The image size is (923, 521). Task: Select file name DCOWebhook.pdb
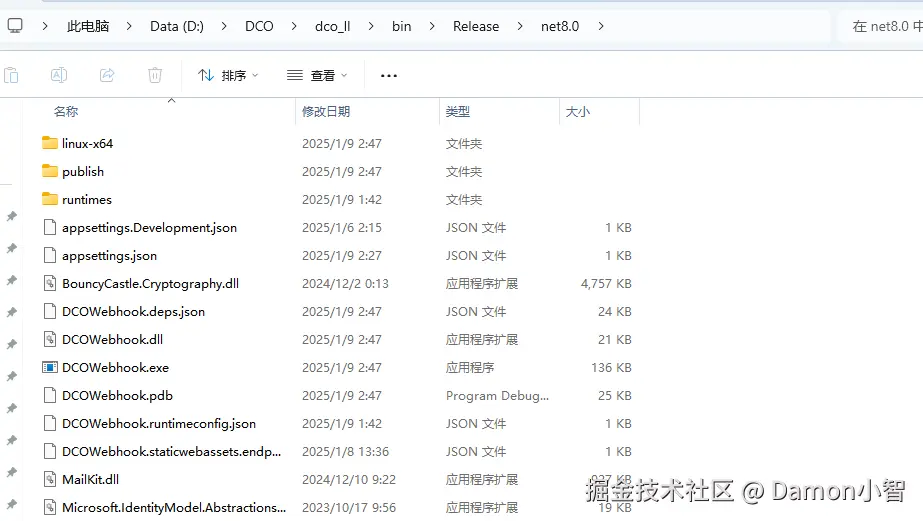(117, 396)
